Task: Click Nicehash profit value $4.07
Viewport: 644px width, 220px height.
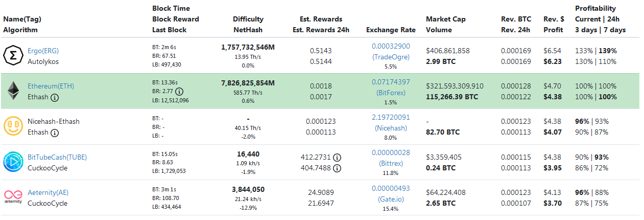Action: 553,132
